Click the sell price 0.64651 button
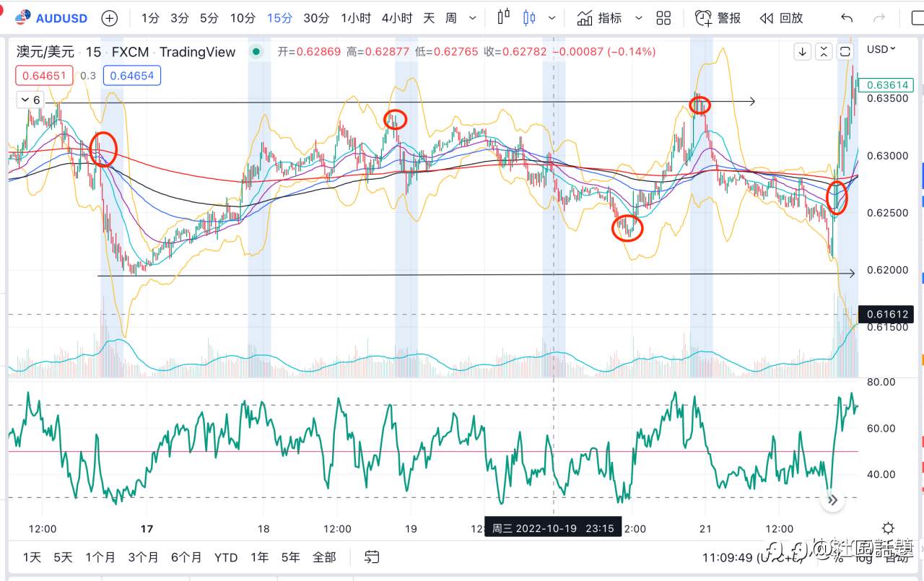The height and width of the screenshot is (581, 924). [x=44, y=75]
